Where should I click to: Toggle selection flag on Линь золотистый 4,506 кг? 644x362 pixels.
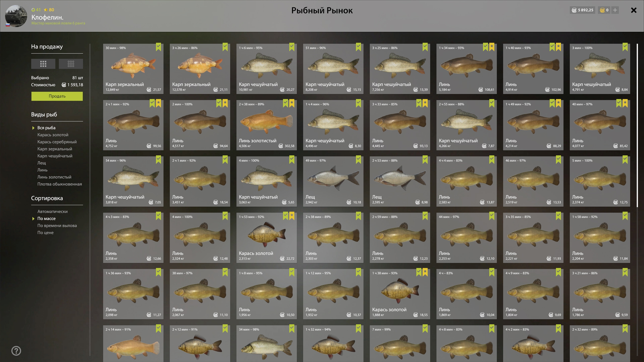pyautogui.click(x=286, y=103)
